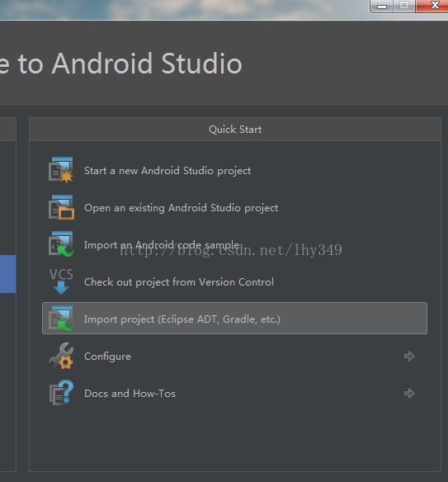This screenshot has width=448, height=482.
Task: Choose Check out project from Version Control
Action: (179, 282)
